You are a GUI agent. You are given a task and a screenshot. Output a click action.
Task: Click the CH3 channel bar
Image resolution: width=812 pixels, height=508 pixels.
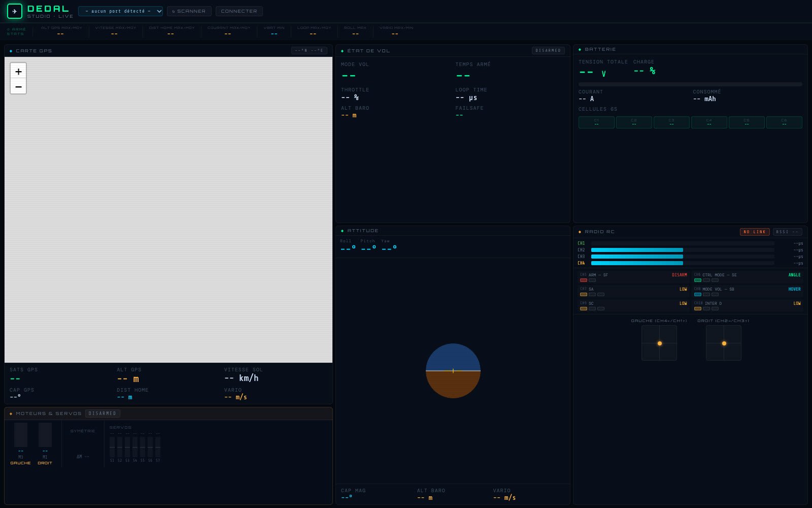683,257
